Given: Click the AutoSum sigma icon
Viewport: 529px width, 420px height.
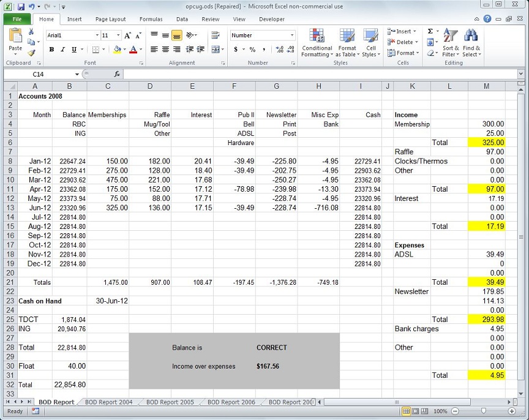Looking at the screenshot, I should 430,31.
